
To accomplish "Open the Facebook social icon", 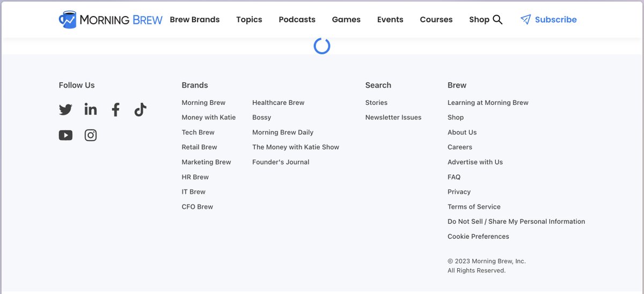I will [x=115, y=110].
